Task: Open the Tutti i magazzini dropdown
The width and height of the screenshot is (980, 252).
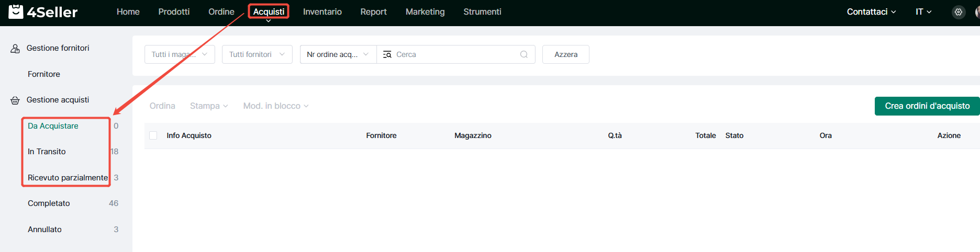Action: point(180,54)
